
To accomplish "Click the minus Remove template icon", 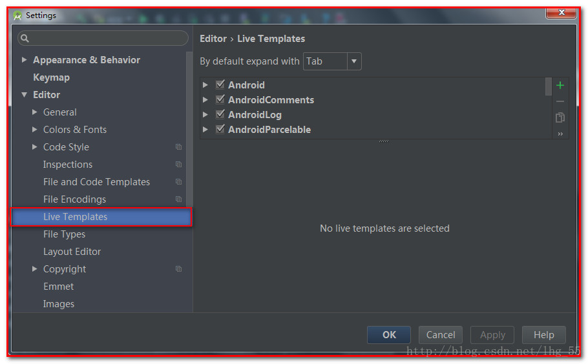I will tap(560, 101).
